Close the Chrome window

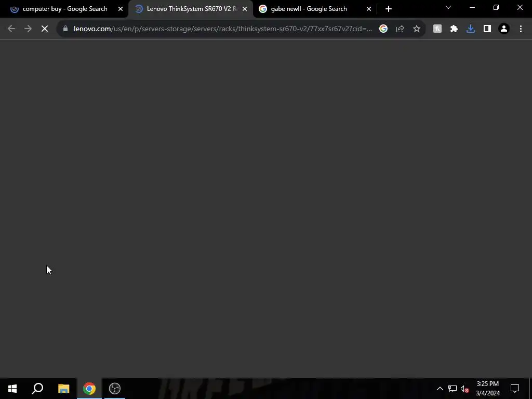520,7
